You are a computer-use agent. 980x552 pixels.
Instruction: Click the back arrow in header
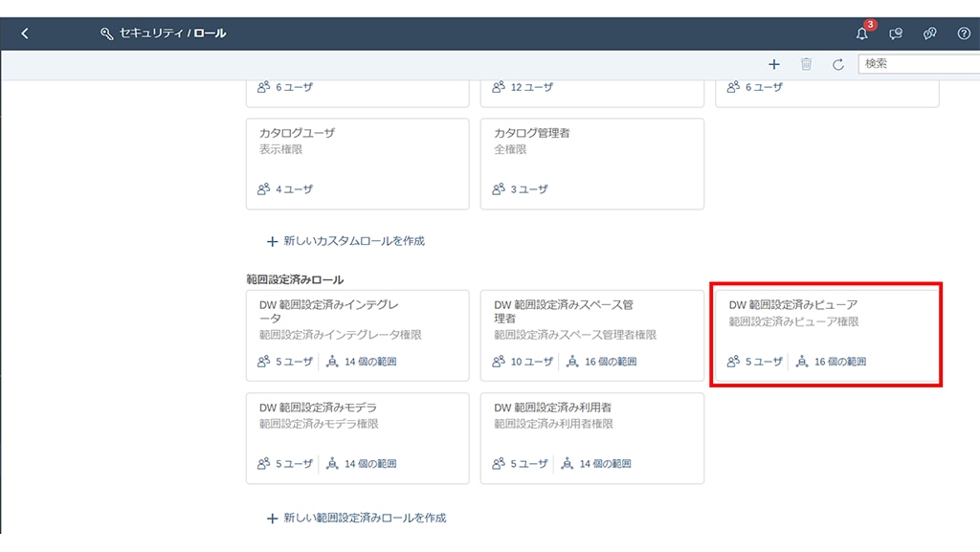pyautogui.click(x=25, y=33)
